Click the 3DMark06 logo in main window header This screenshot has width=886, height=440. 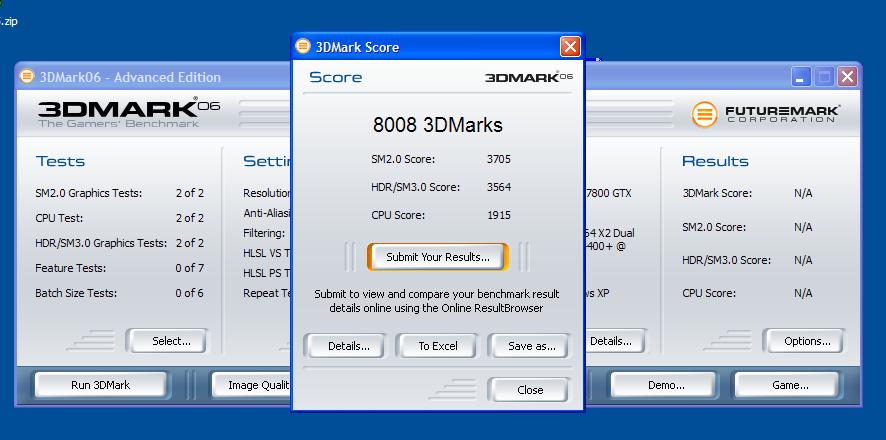tap(129, 112)
